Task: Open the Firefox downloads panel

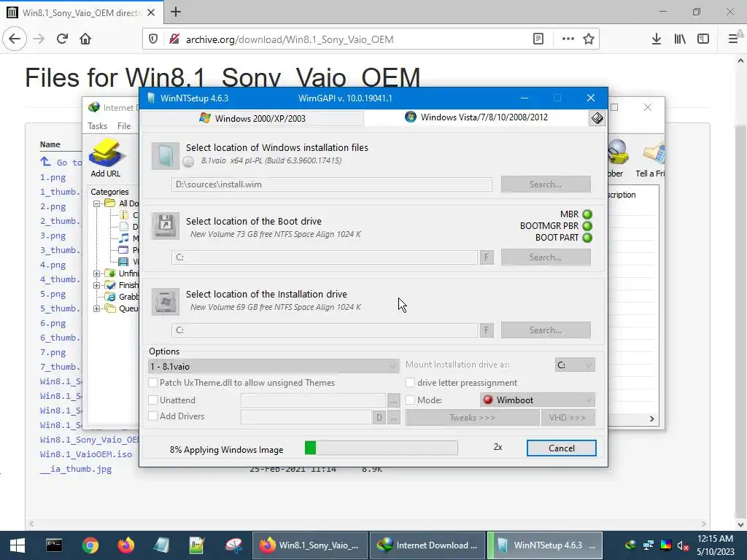Action: 657,39
